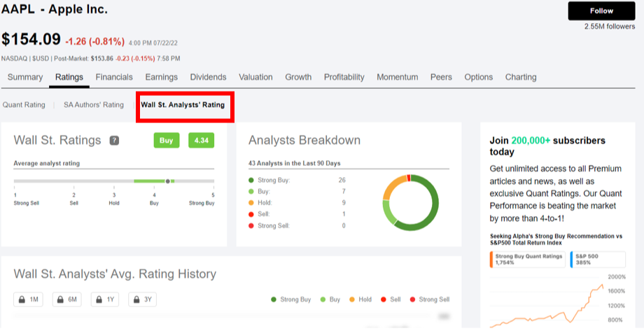Viewport: 644px width, 331px height.
Task: Select the Ratings tab
Action: click(69, 77)
